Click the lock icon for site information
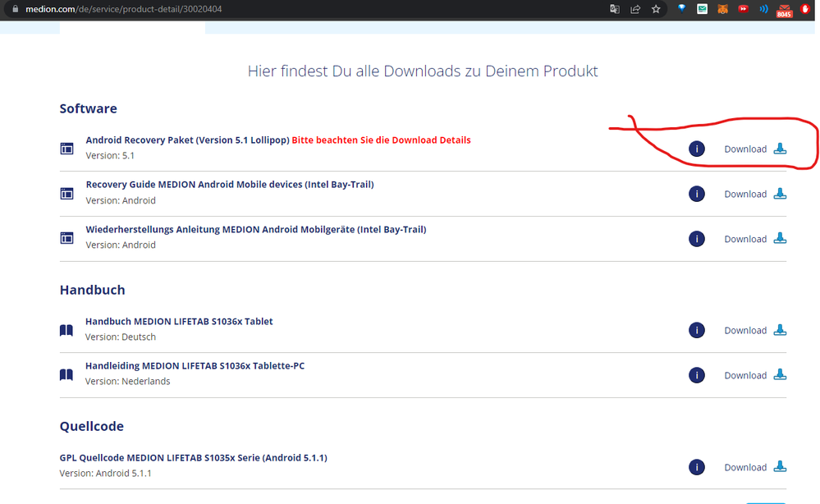 click(13, 9)
